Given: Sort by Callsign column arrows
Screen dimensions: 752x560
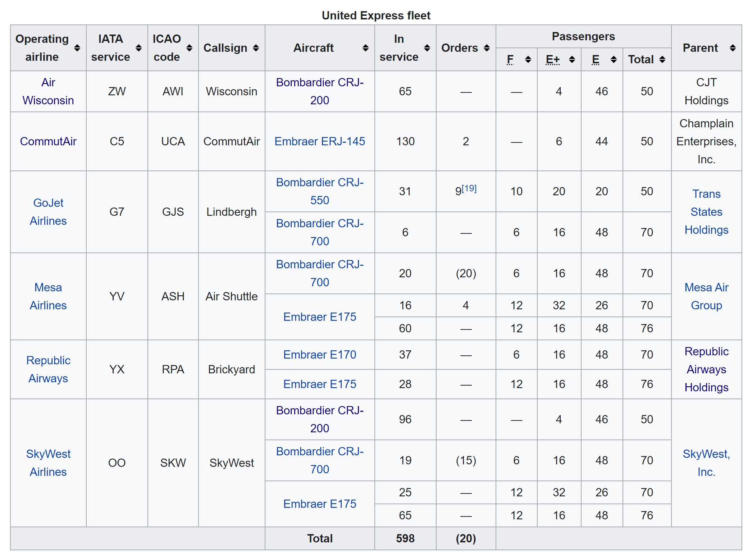Looking at the screenshot, I should pos(256,48).
